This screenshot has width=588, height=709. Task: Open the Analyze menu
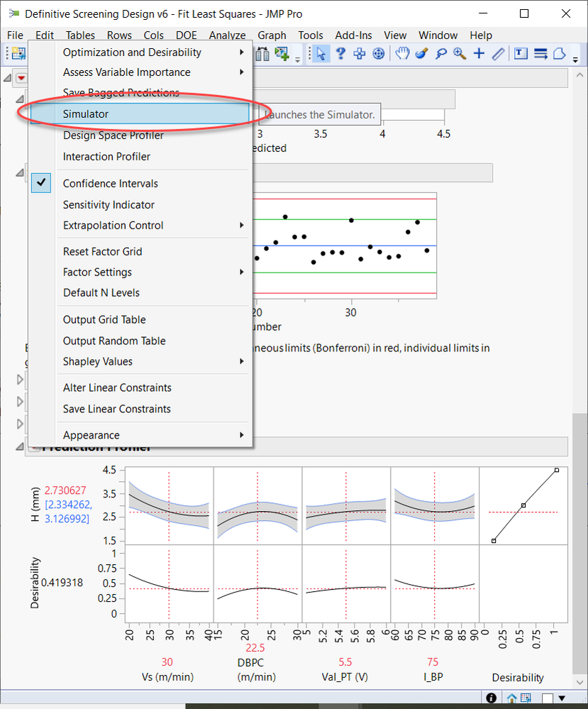pos(228,35)
